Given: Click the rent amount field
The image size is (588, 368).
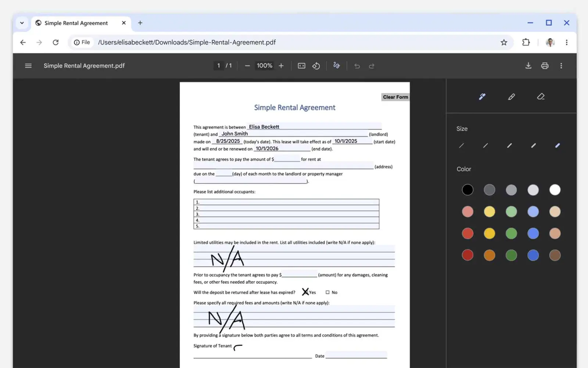Looking at the screenshot, I should [x=287, y=159].
